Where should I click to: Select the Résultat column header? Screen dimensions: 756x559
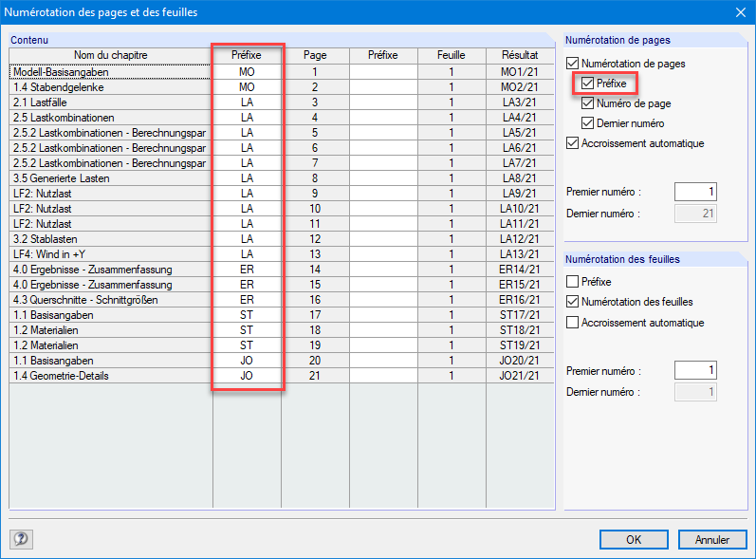[x=520, y=55]
